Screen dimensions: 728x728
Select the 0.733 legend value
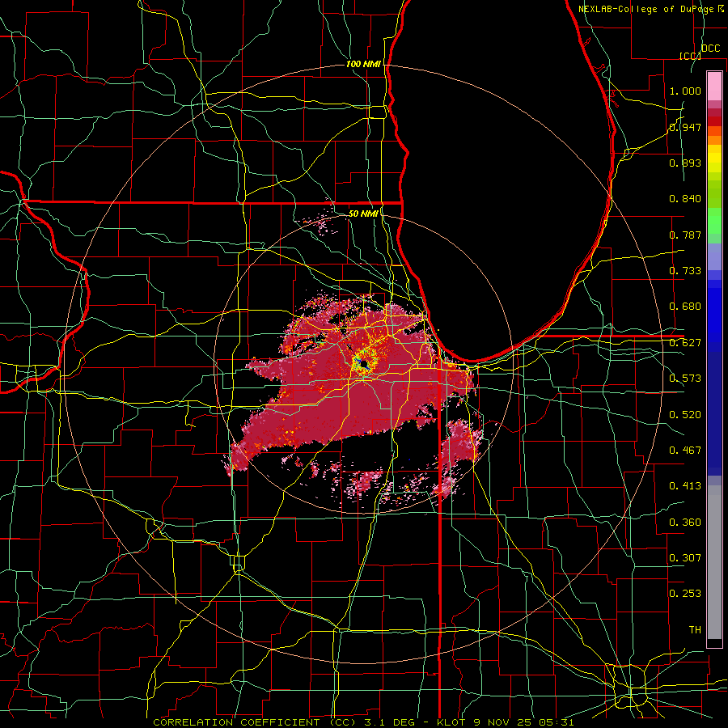pyautogui.click(x=685, y=271)
